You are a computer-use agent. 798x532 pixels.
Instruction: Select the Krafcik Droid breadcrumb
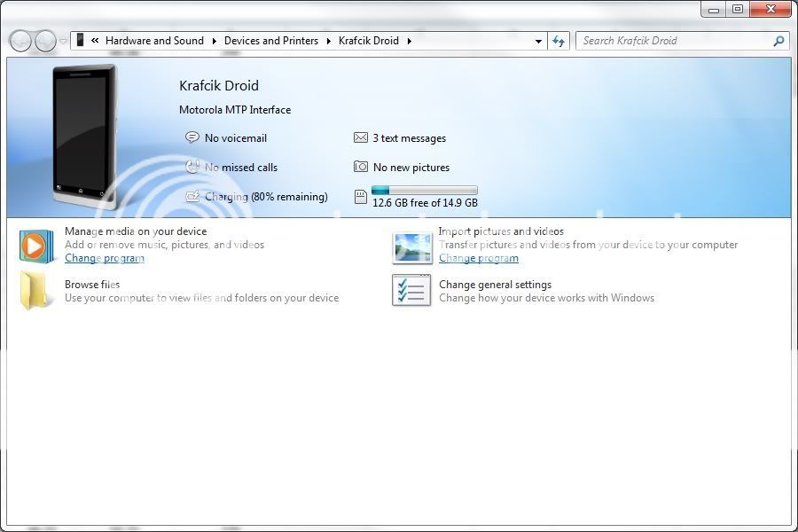tap(369, 41)
